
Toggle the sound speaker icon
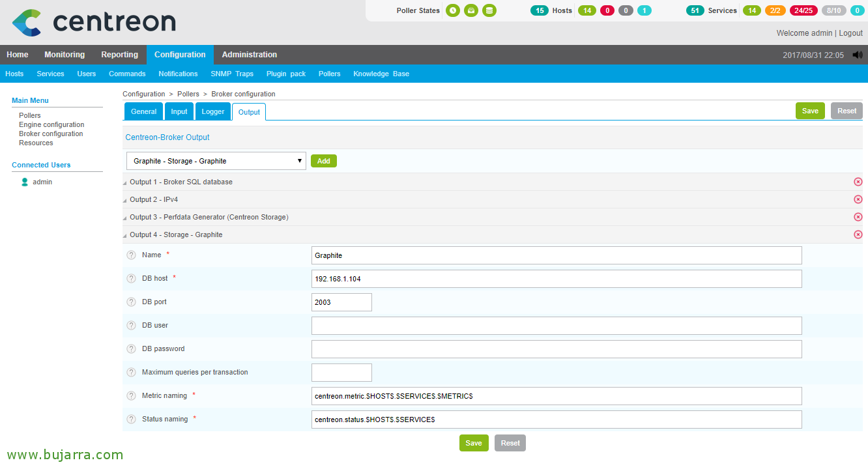click(x=857, y=55)
